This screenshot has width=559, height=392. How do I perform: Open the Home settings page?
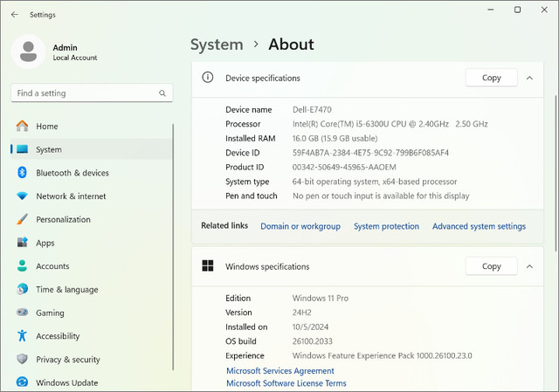click(x=91, y=126)
